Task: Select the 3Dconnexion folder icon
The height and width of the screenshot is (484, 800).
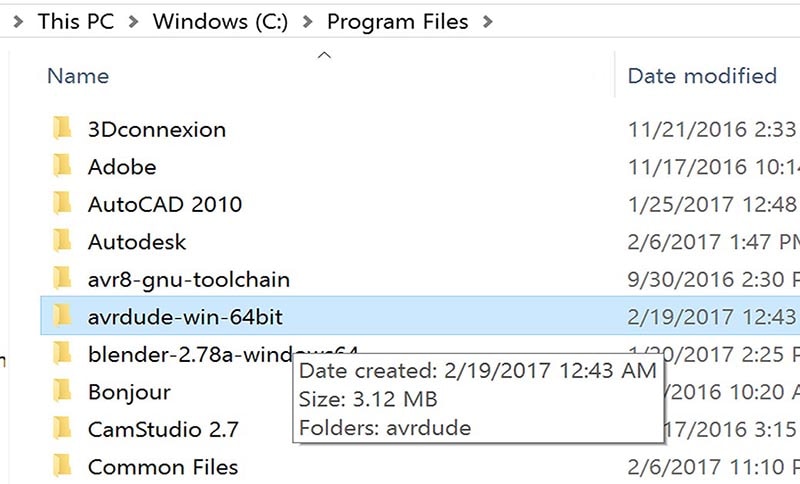Action: pos(62,128)
